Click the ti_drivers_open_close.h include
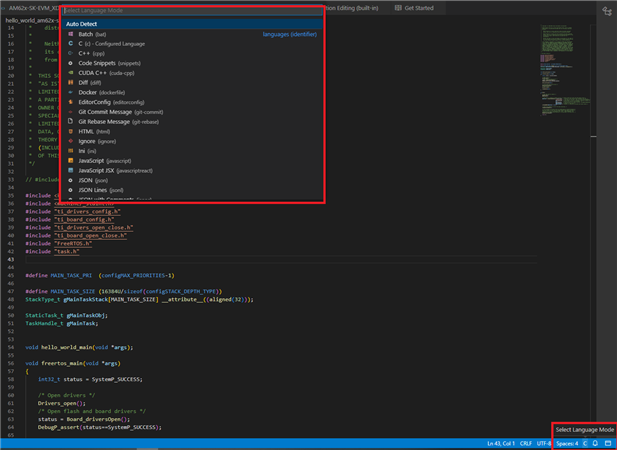The image size is (617, 450). (x=94, y=227)
